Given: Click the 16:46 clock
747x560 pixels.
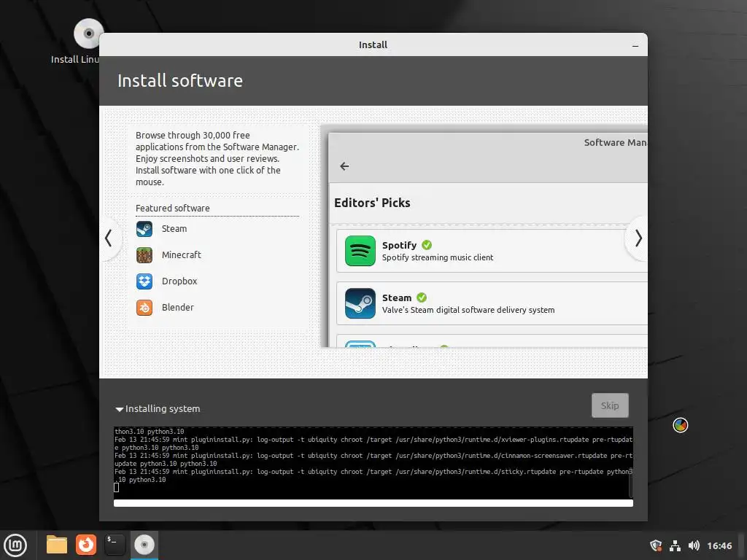Looking at the screenshot, I should pyautogui.click(x=719, y=545).
